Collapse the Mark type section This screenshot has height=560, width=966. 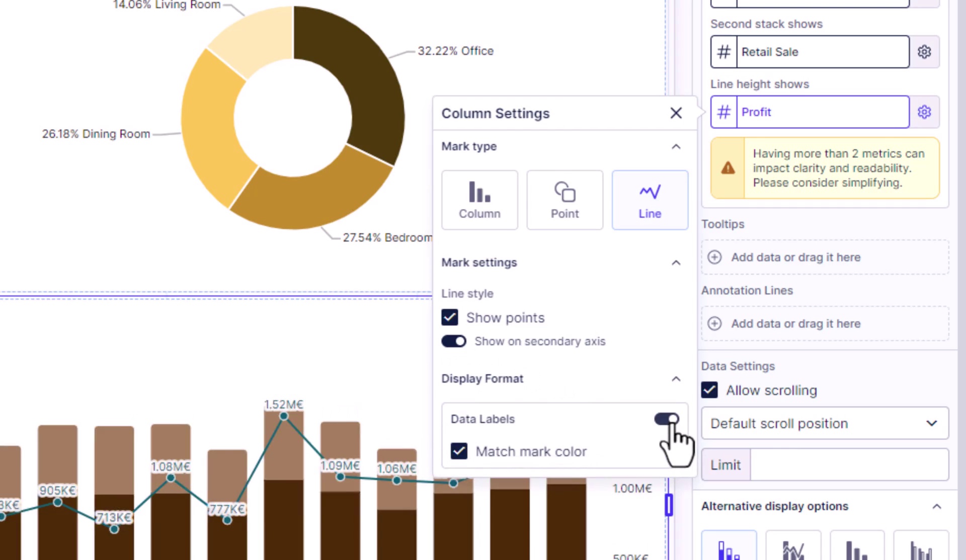[x=676, y=147]
